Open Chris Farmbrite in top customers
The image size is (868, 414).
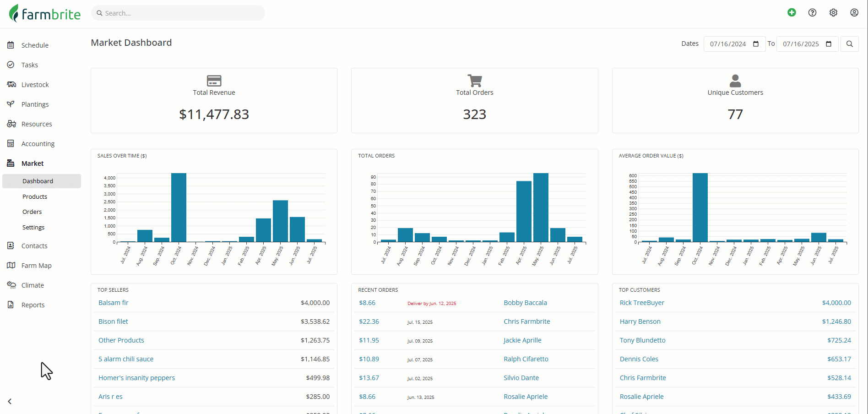pos(643,378)
